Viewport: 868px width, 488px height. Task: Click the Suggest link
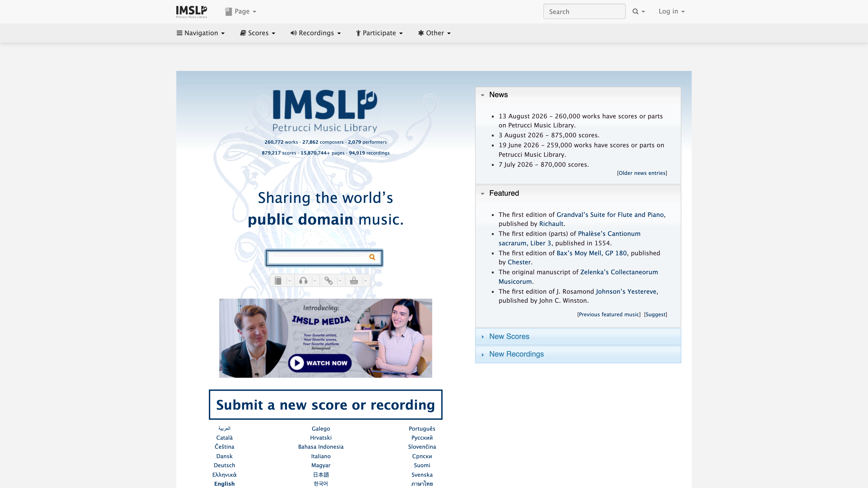point(655,314)
